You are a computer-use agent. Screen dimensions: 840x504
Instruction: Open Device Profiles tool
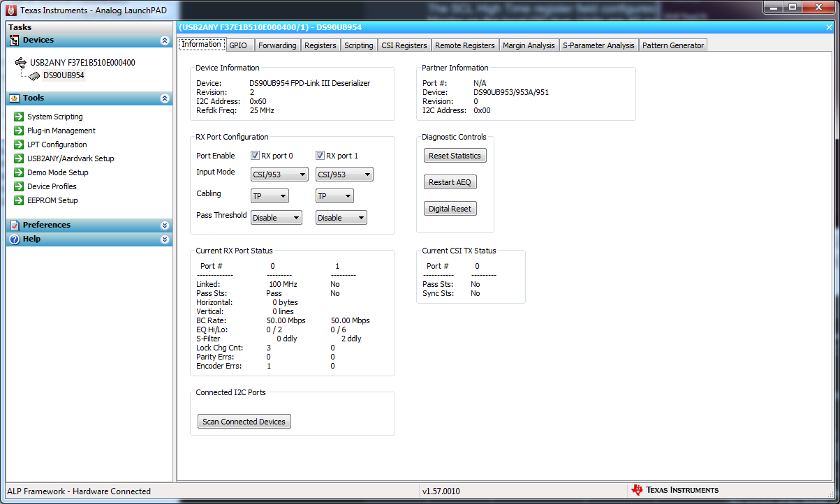[x=52, y=186]
